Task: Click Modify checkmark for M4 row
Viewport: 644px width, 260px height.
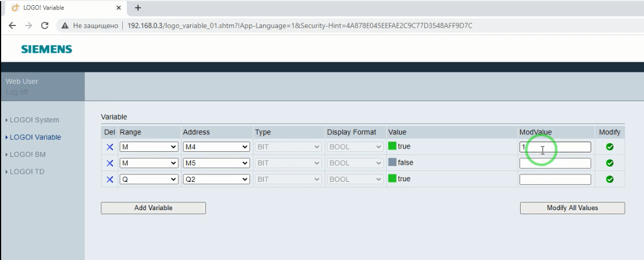Action: pyautogui.click(x=609, y=147)
